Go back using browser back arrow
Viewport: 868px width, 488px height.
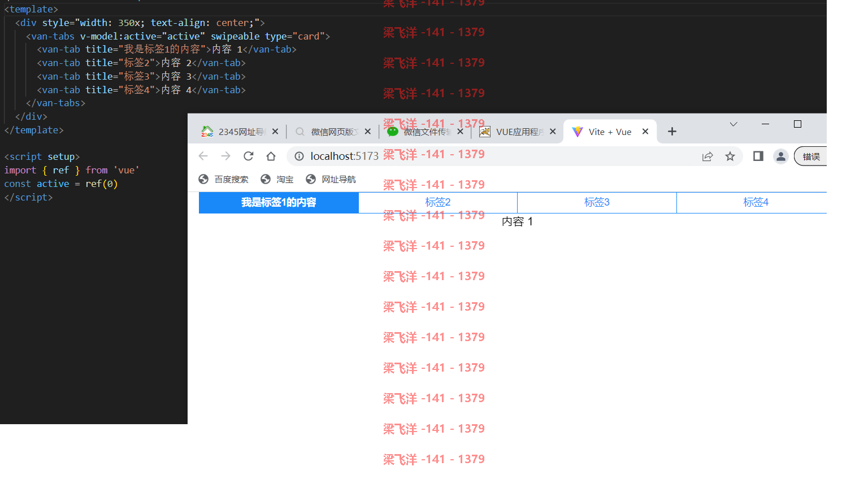click(203, 156)
